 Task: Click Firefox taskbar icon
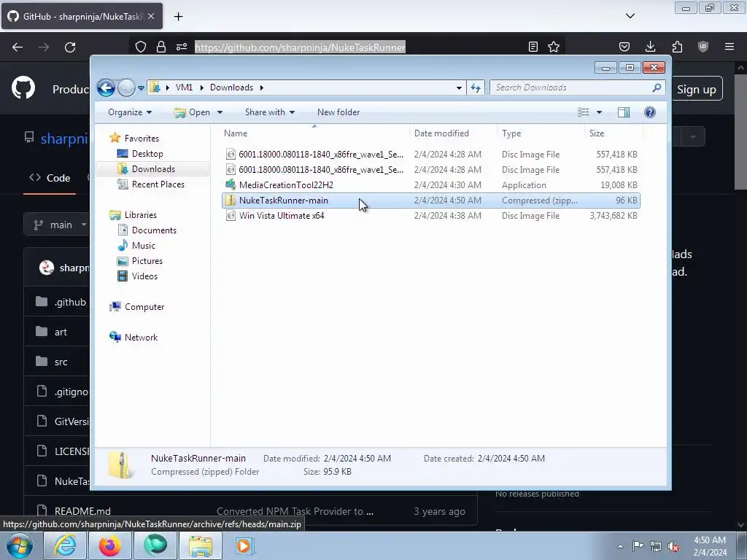click(109, 545)
